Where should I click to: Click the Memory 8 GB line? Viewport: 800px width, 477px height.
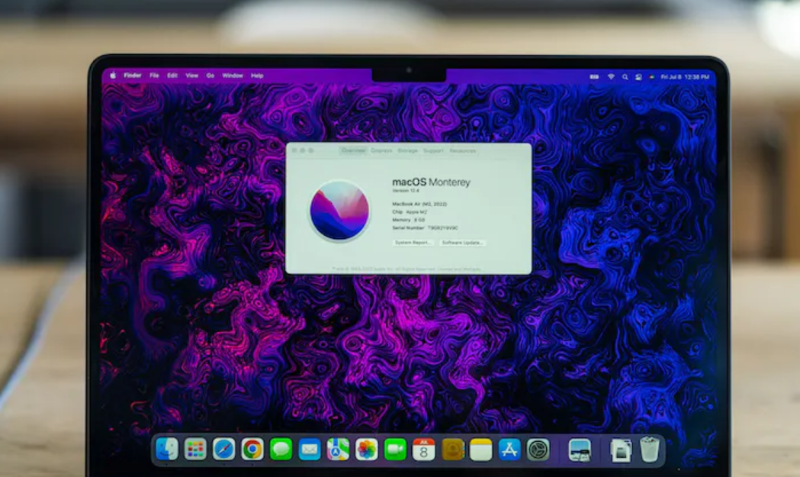pyautogui.click(x=409, y=220)
